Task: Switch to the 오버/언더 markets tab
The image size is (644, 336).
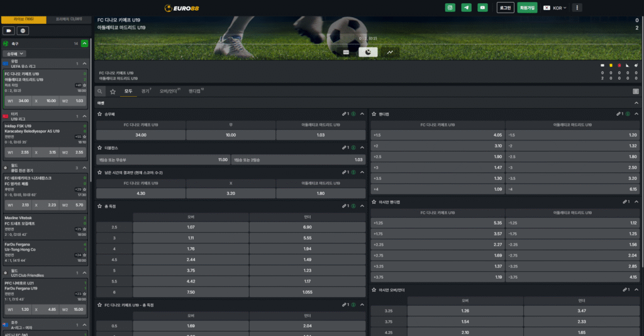Action: [169, 91]
